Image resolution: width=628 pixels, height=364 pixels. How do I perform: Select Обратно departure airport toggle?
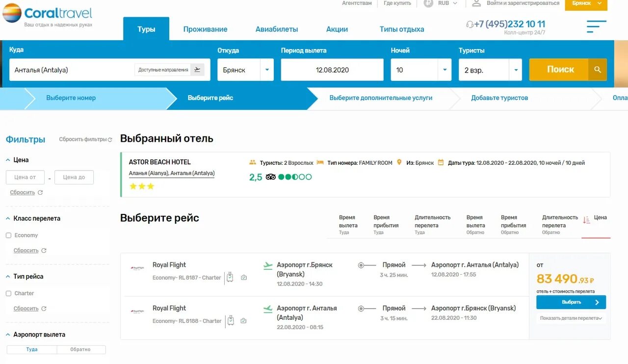(81, 350)
